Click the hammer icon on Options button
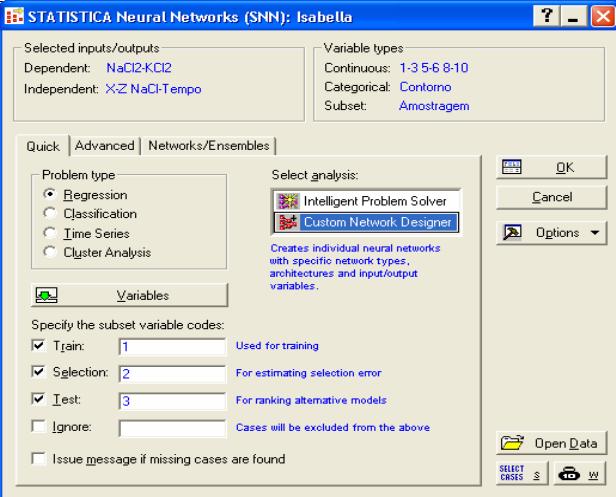 pos(512,233)
